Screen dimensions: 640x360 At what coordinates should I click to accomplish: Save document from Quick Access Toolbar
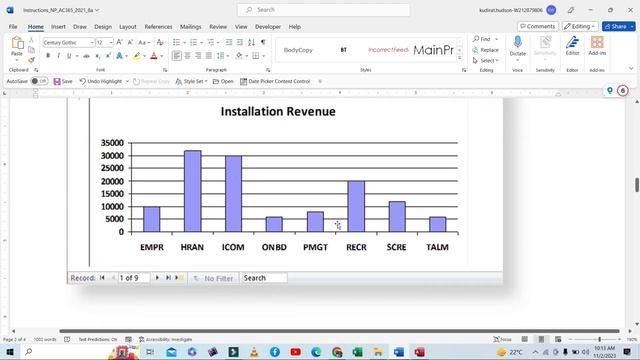pos(63,81)
